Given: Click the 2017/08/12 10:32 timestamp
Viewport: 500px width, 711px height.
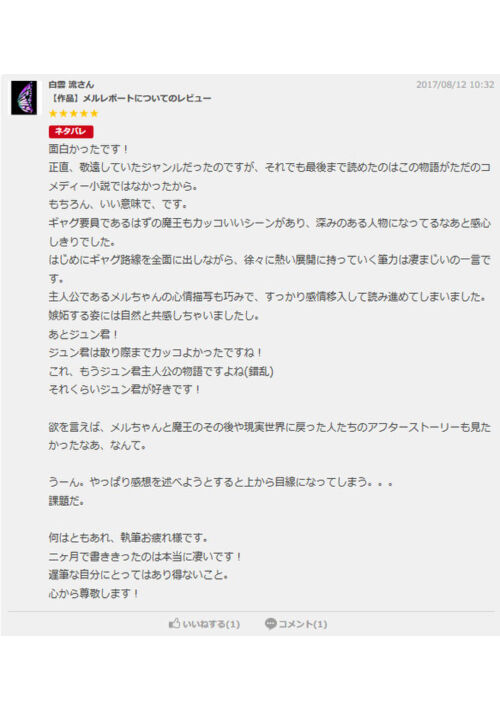Looking at the screenshot, I should (455, 84).
